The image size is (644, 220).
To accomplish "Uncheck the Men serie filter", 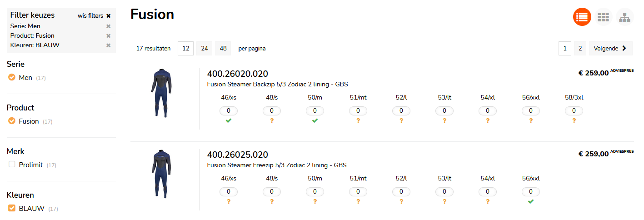I will [x=12, y=77].
